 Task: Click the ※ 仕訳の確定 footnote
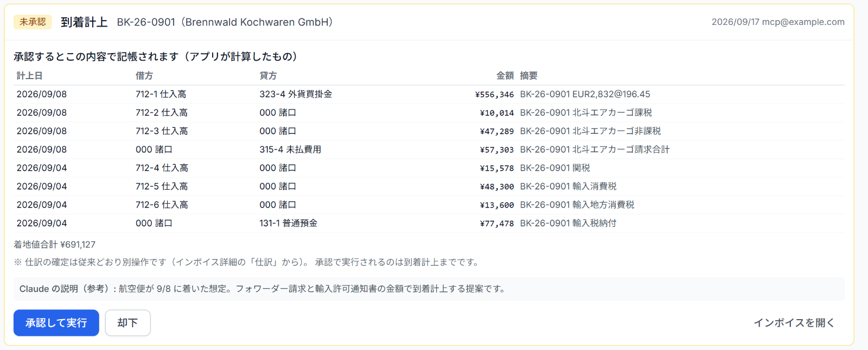click(x=247, y=262)
